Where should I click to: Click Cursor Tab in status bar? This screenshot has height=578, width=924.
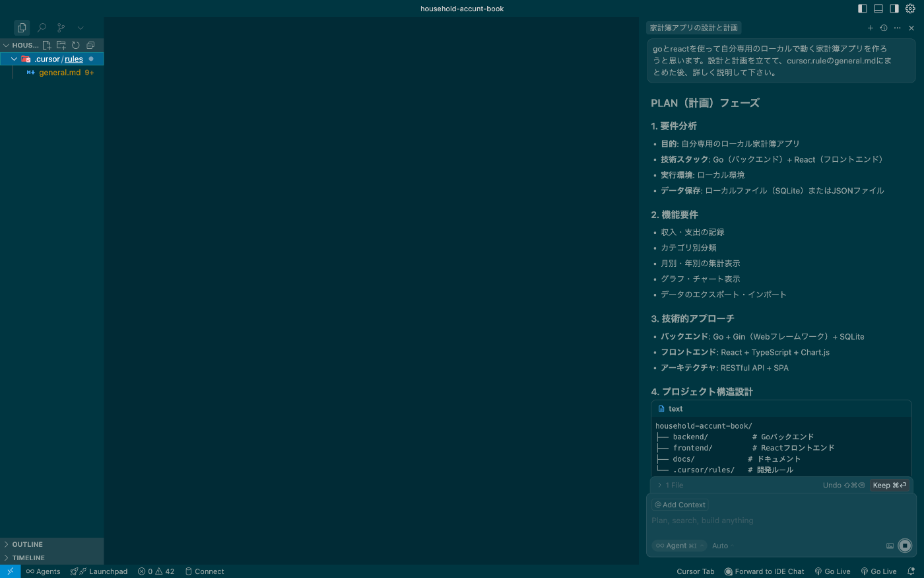point(696,571)
